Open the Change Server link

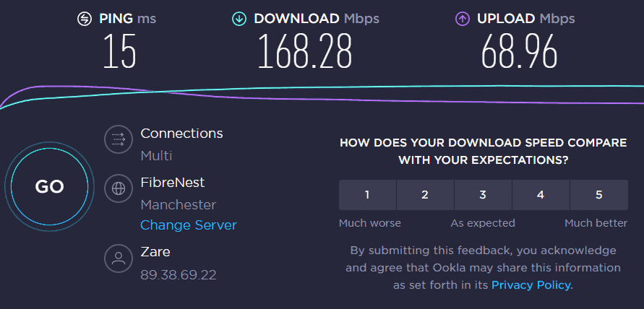[189, 225]
